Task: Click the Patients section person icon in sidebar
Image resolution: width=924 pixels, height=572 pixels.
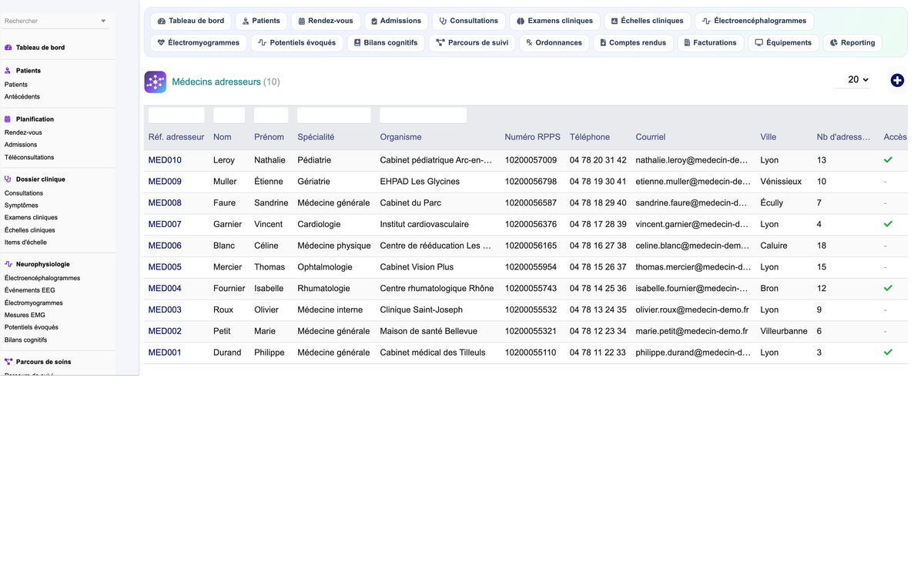Action: [x=8, y=70]
